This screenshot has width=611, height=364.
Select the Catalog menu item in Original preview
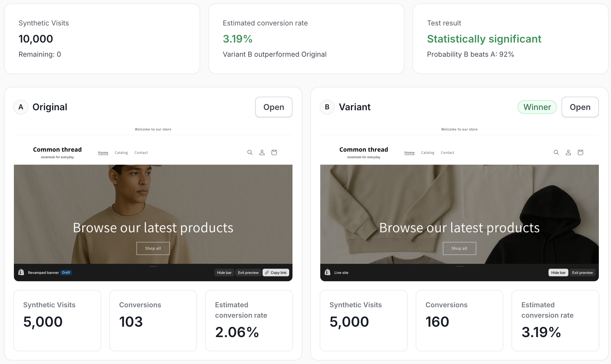121,152
